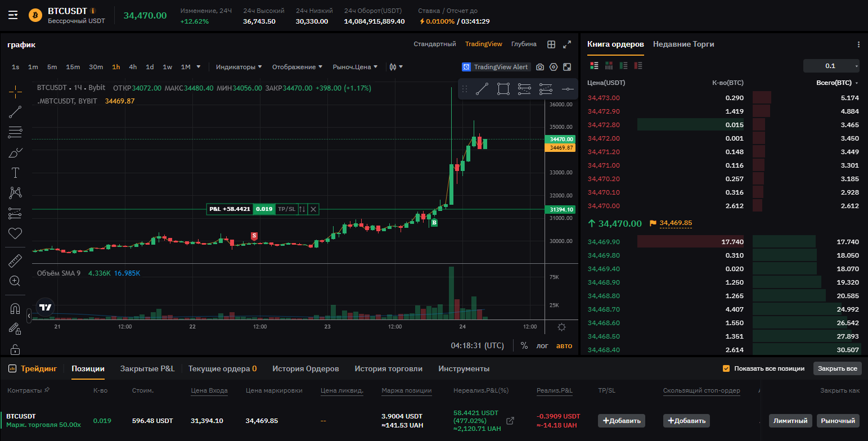Click the 'Лимитный' close button
The height and width of the screenshot is (441, 868).
pos(790,420)
